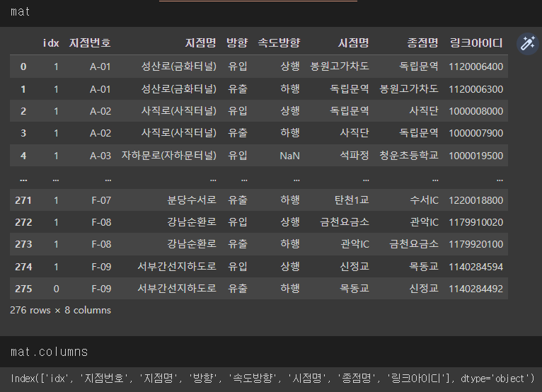Click '금천요금소' in row 272

tap(345, 222)
